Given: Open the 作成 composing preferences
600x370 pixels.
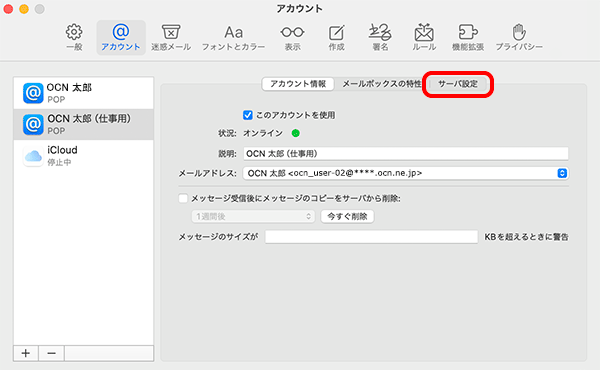Looking at the screenshot, I should 337,37.
